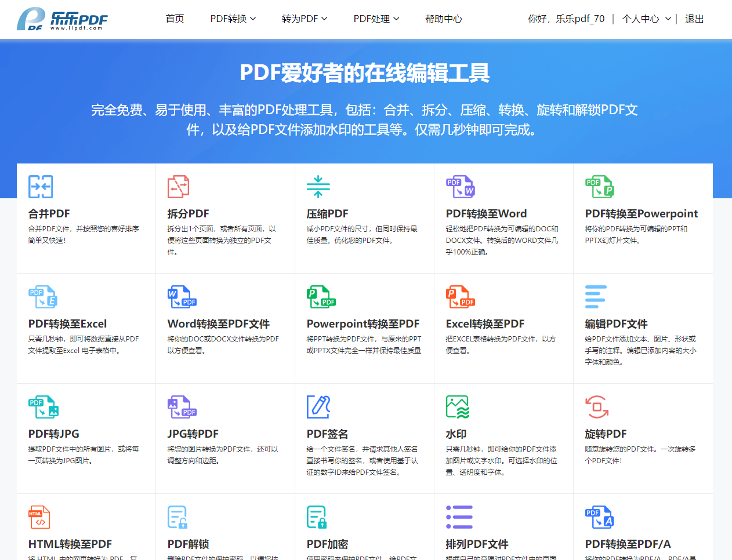Select the Excel转换至PDF icon
The image size is (732, 560).
tap(461, 297)
